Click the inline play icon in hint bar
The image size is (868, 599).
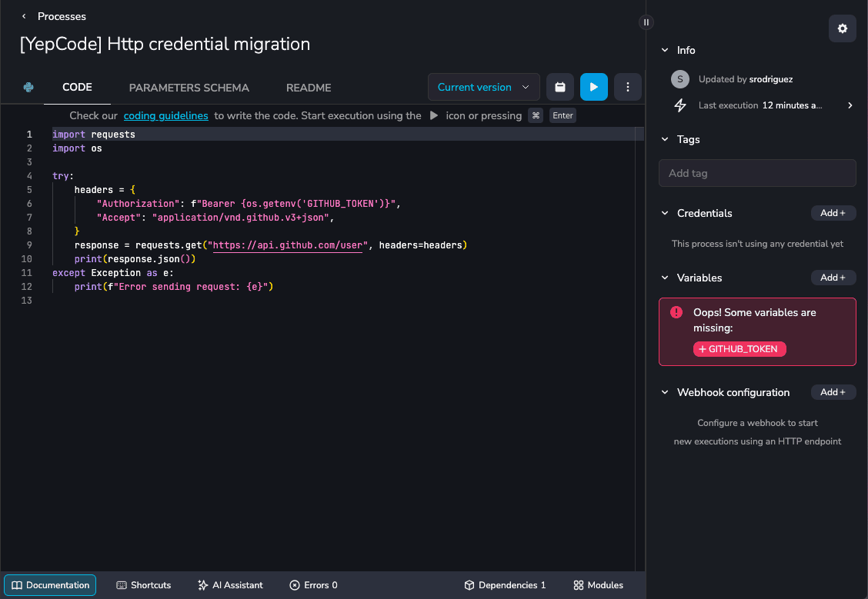click(x=434, y=115)
